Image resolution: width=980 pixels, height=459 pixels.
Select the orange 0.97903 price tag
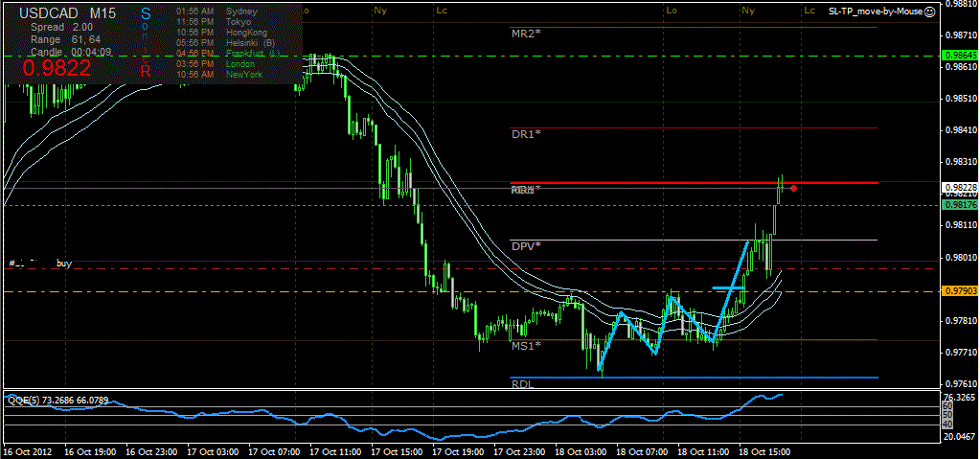point(960,291)
